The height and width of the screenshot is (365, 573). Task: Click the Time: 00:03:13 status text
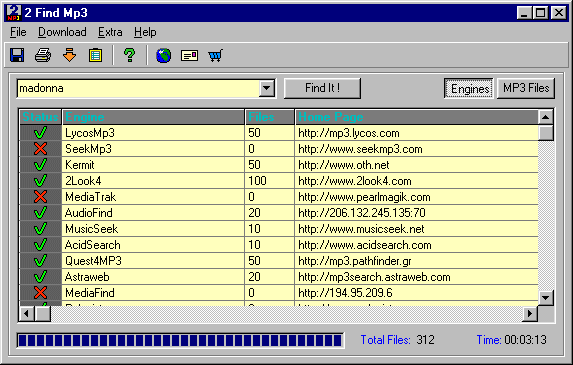click(512, 340)
